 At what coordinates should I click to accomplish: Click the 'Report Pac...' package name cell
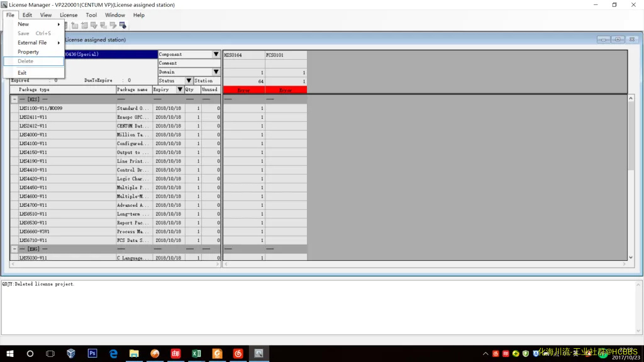click(134, 223)
